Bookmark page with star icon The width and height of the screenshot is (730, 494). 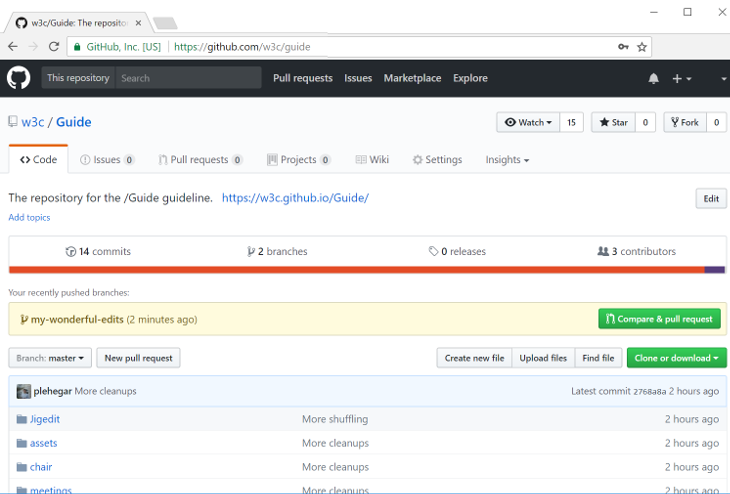click(x=642, y=46)
